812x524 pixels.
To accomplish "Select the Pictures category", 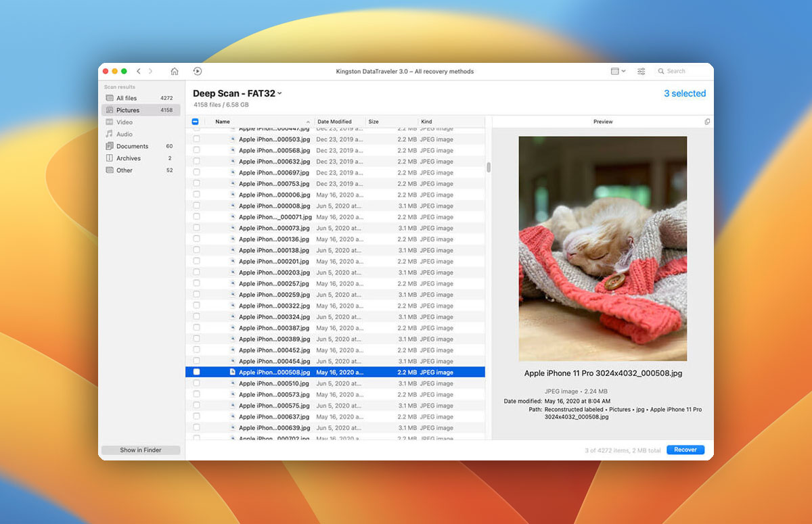I will pyautogui.click(x=141, y=110).
